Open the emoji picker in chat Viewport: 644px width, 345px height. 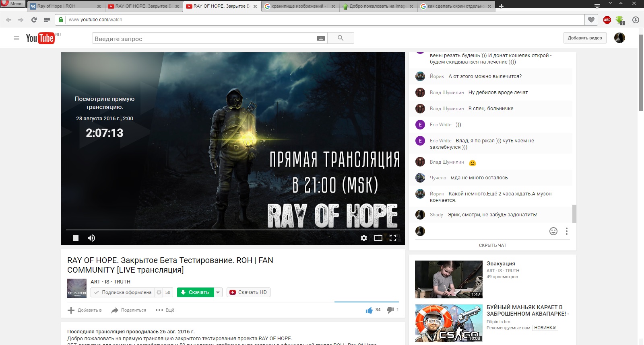(x=553, y=231)
